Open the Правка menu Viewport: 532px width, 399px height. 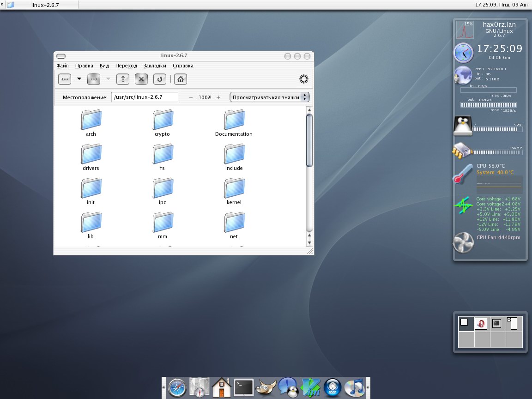click(84, 66)
